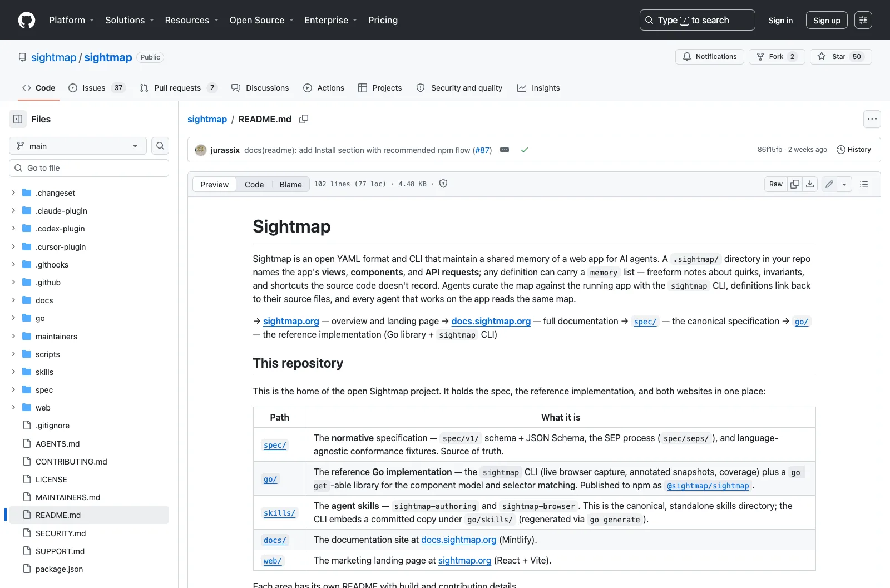Go to Pricing page
890x588 pixels.
(x=383, y=20)
